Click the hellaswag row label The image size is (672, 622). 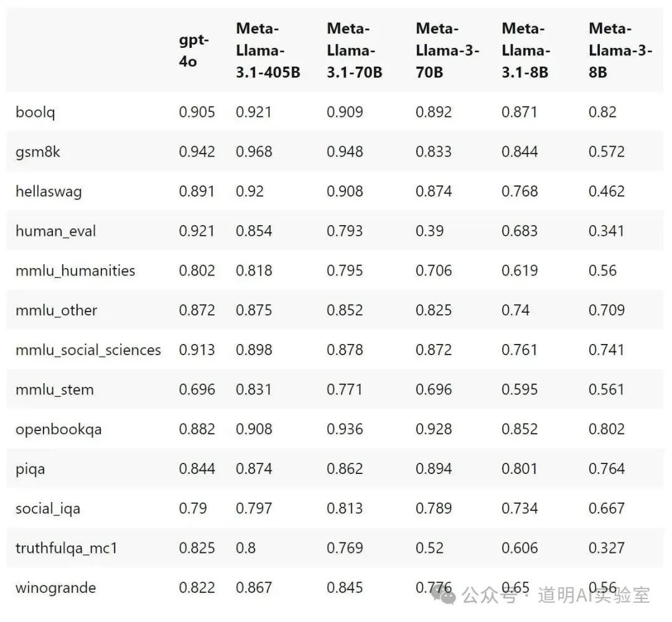(49, 192)
